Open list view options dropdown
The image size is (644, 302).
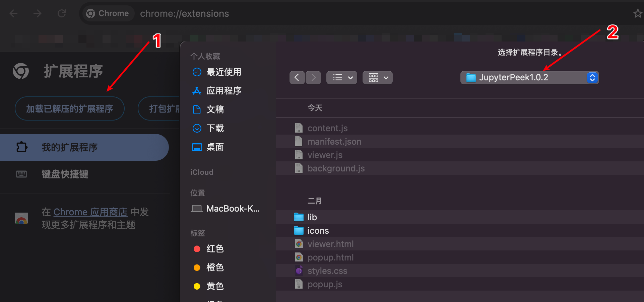click(342, 78)
